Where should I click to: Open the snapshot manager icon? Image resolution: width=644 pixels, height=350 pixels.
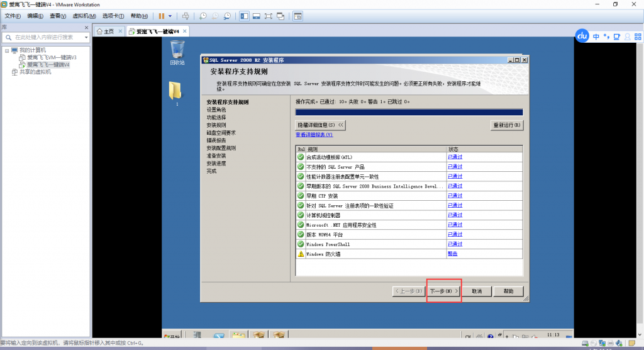click(227, 16)
